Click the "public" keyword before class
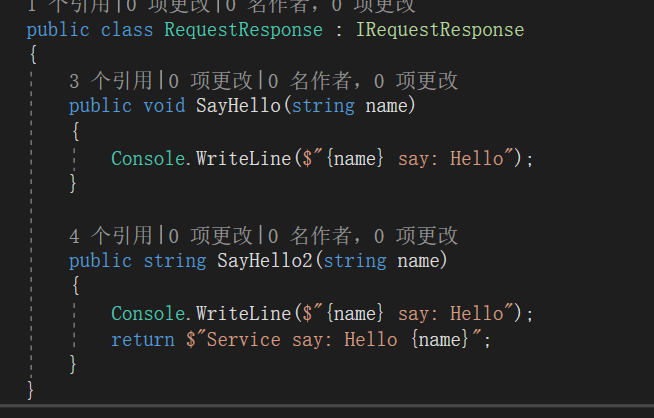Image resolution: width=654 pixels, height=418 pixels. pos(58,30)
